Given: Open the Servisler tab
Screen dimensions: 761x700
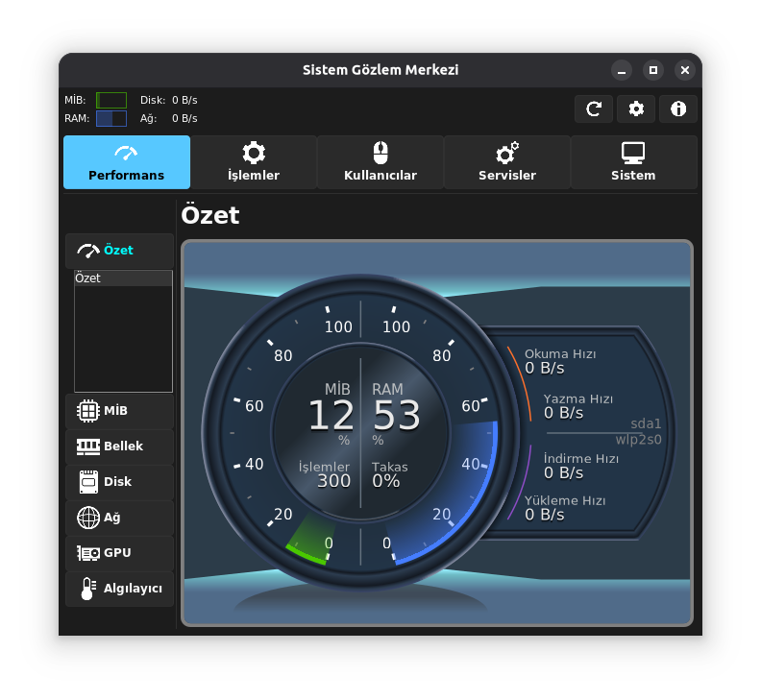Looking at the screenshot, I should pos(507,162).
